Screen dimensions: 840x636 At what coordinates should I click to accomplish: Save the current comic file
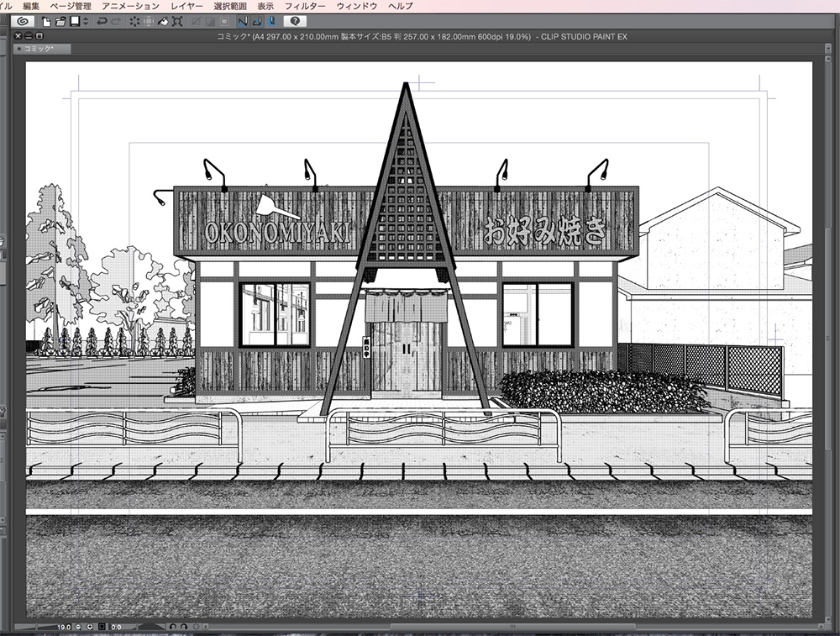point(75,22)
